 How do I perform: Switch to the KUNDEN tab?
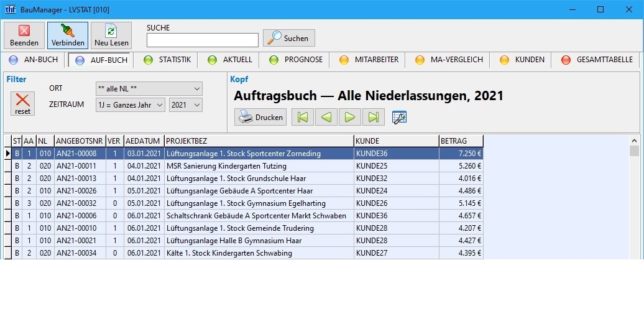pos(522,60)
